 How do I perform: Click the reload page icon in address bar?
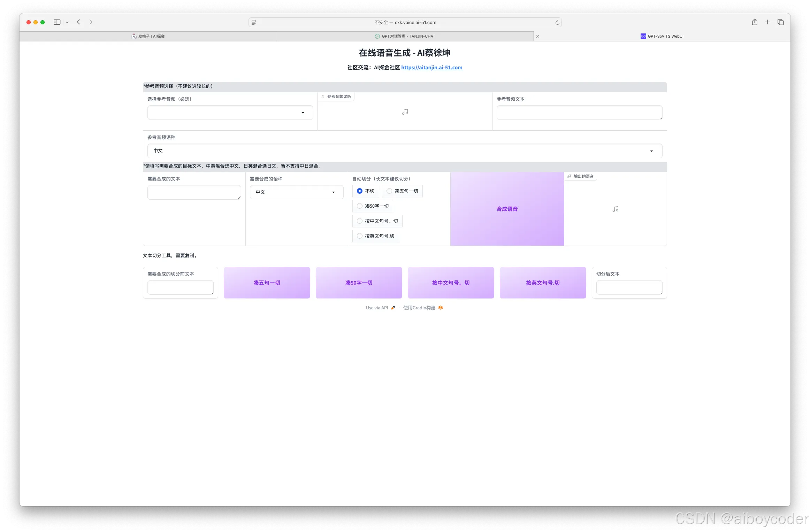click(557, 23)
